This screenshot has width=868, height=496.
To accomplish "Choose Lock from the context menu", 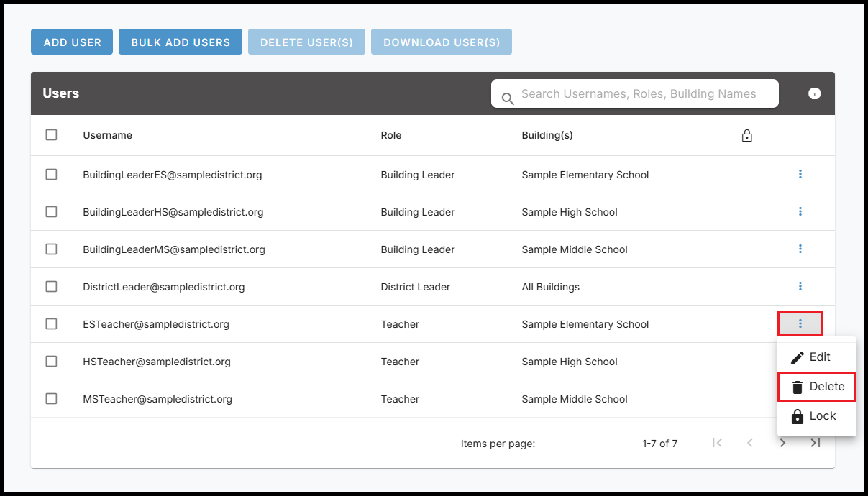I will point(813,416).
